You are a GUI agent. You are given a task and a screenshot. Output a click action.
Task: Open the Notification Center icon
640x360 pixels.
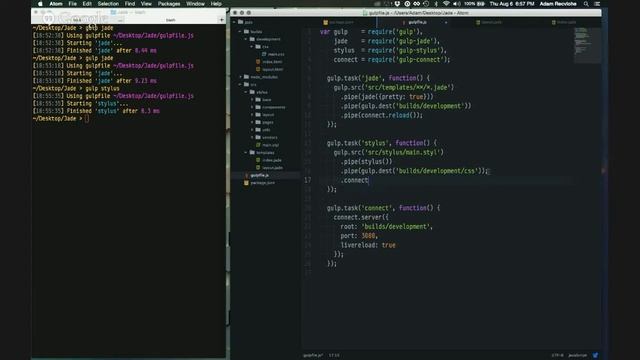pos(597,4)
